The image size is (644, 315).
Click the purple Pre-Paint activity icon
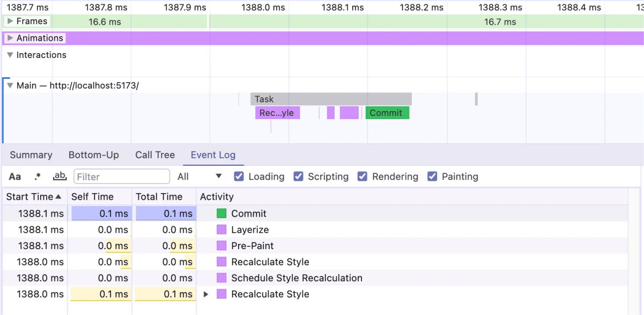[221, 246]
